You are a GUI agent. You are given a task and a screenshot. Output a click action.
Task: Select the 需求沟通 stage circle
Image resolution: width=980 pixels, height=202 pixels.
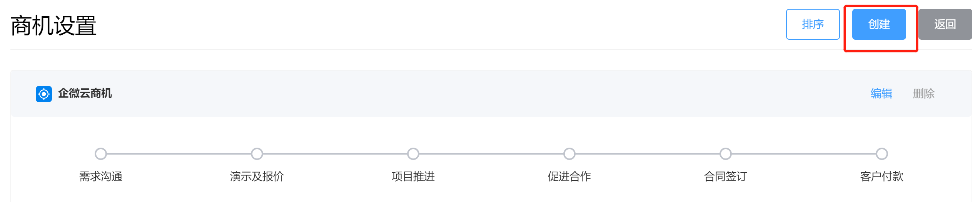click(x=101, y=154)
